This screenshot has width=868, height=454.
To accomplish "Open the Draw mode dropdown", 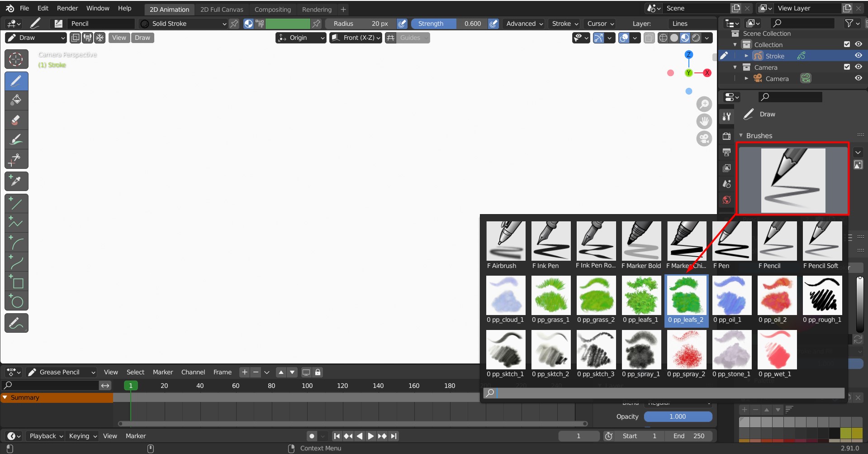I will pyautogui.click(x=36, y=38).
